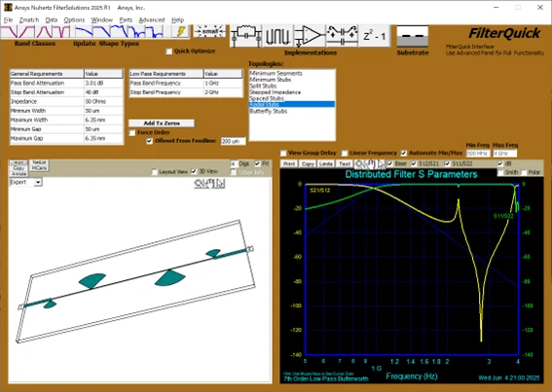Click the pointer arrow icon in layout view
Screen dimensions: 552x392
pyautogui.click(x=220, y=183)
